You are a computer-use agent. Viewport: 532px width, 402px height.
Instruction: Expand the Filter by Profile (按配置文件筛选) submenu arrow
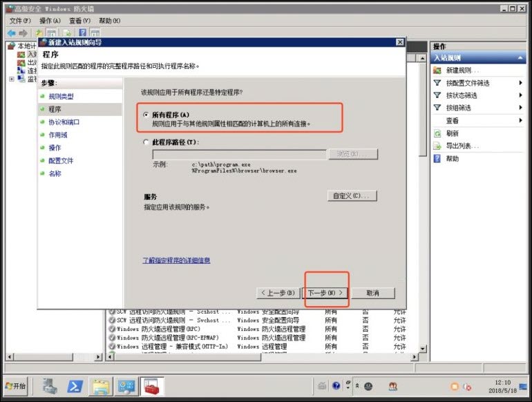(520, 83)
